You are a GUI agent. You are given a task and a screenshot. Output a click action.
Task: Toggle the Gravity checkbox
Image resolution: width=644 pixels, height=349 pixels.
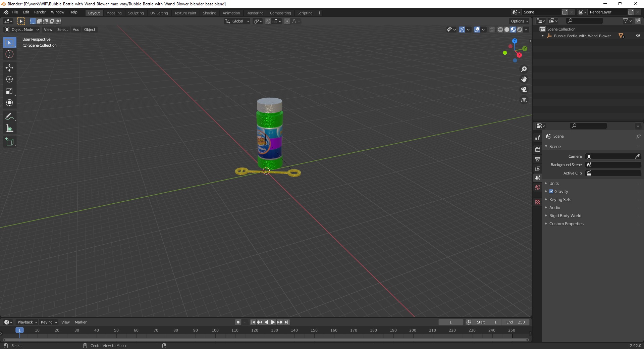(551, 191)
